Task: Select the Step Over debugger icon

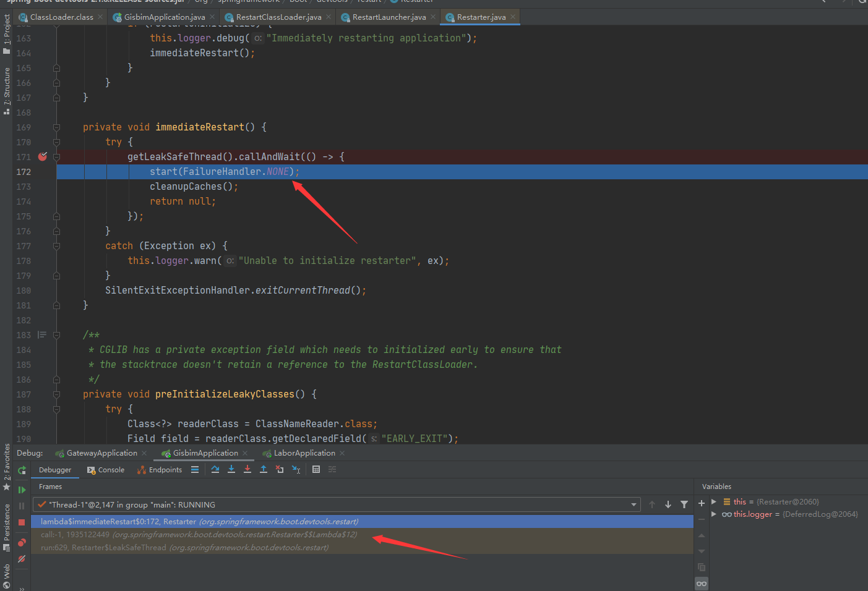Action: [215, 469]
